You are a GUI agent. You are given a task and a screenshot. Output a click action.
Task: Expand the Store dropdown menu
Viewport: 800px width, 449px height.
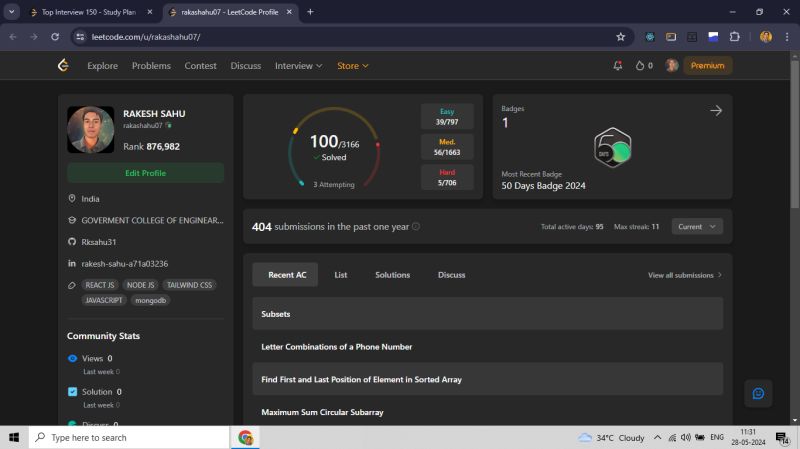[x=353, y=65]
